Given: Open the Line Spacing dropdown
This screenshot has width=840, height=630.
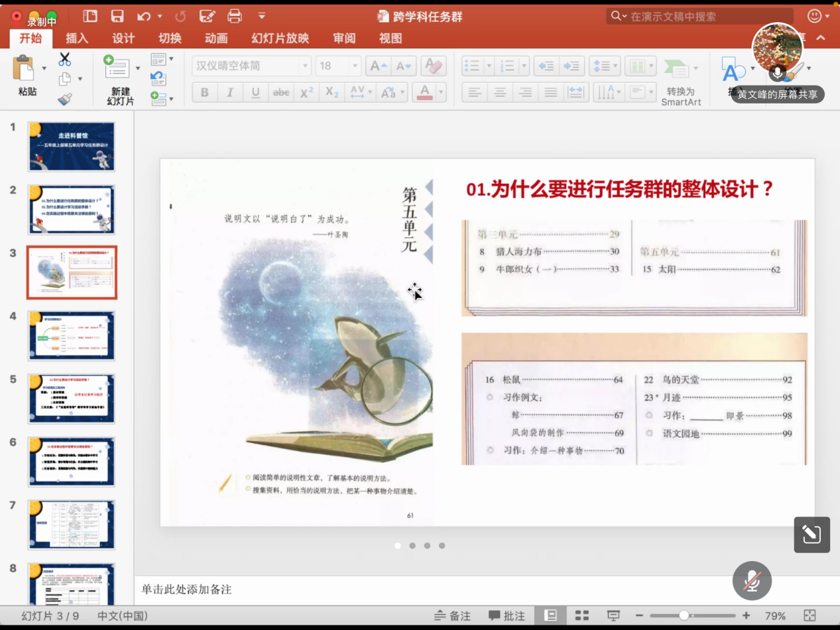Looking at the screenshot, I should (x=604, y=66).
